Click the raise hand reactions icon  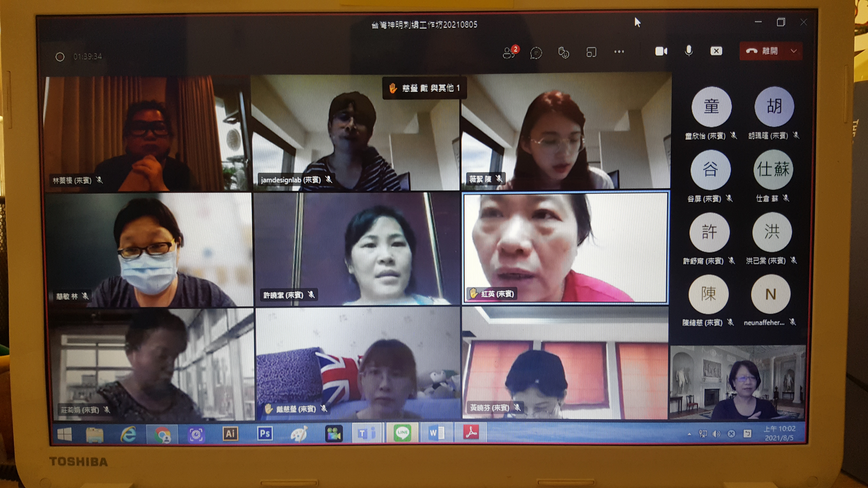tap(564, 53)
